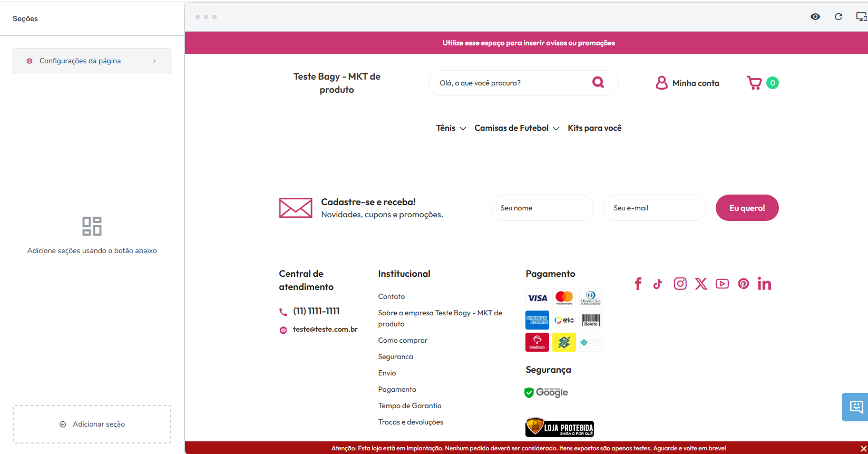This screenshot has width=868, height=454.
Task: Toggle the preview eye icon
Action: pyautogui.click(x=815, y=17)
